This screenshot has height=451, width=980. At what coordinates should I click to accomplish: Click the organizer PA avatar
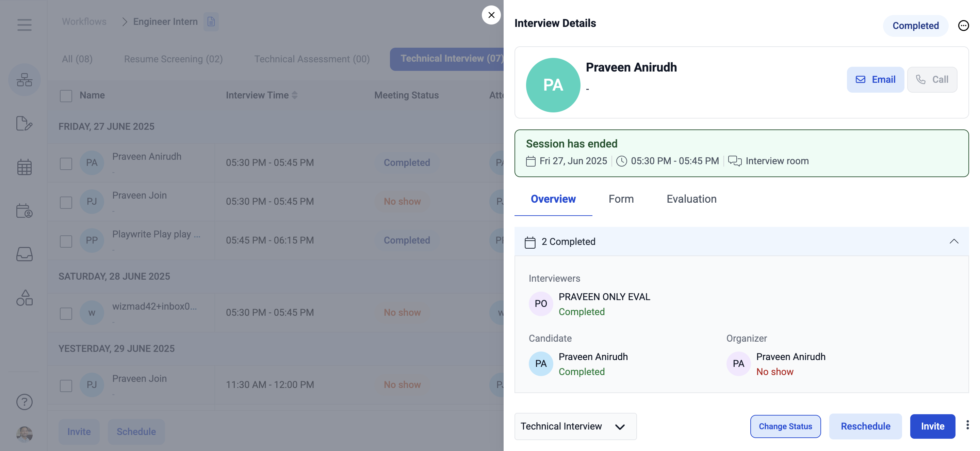pyautogui.click(x=738, y=364)
